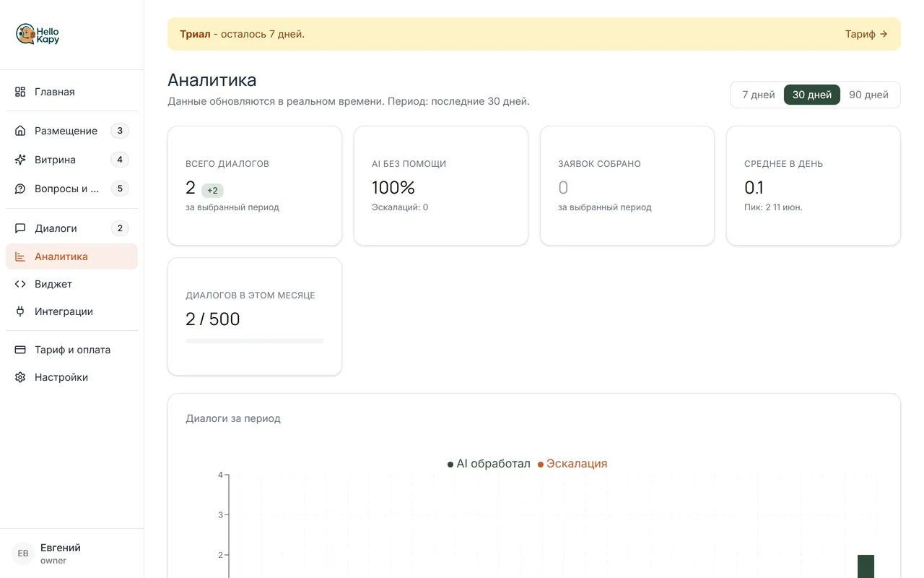The width and height of the screenshot is (924, 578).
Task: Click Пик: 2 11 июн. text
Action: [773, 207]
